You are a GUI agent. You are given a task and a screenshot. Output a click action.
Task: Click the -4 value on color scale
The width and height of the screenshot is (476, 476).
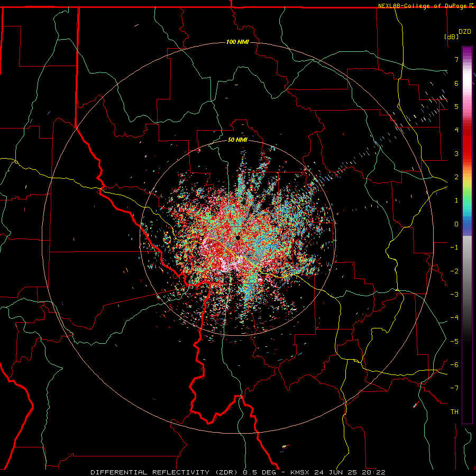pyautogui.click(x=454, y=318)
